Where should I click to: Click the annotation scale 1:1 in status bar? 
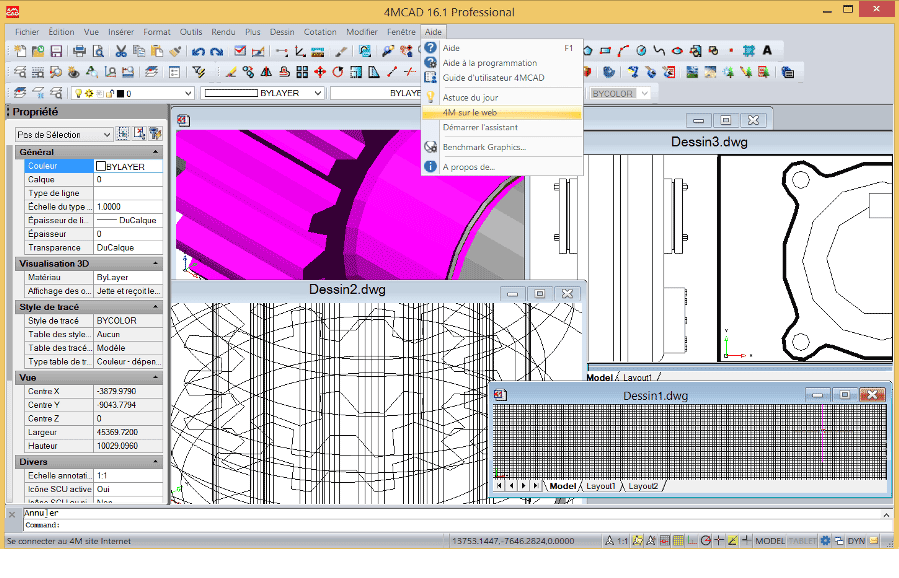click(x=622, y=541)
